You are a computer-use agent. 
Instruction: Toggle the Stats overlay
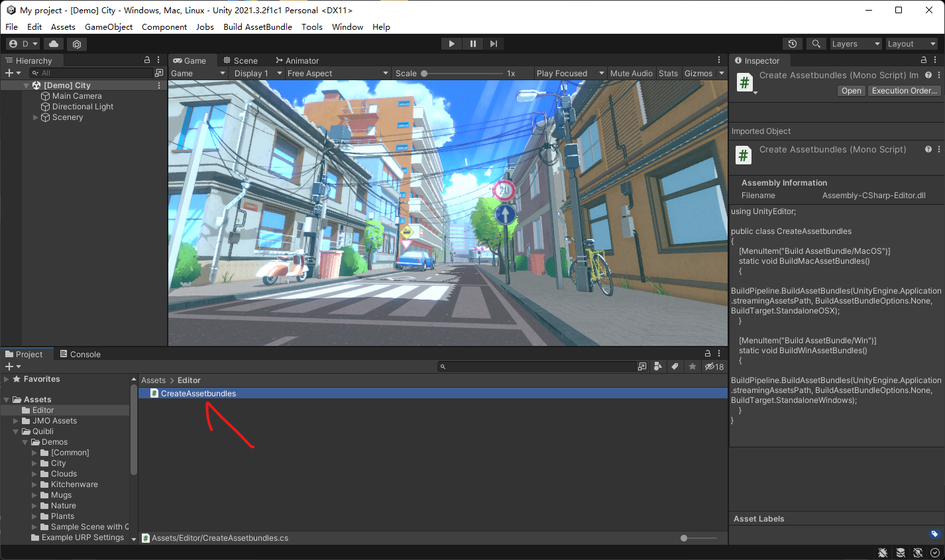pos(668,74)
